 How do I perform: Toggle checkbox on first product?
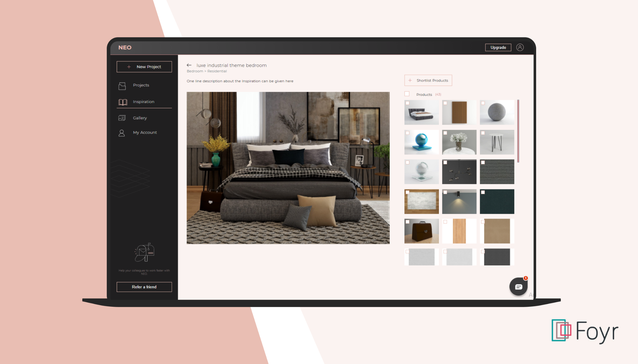pos(407,103)
